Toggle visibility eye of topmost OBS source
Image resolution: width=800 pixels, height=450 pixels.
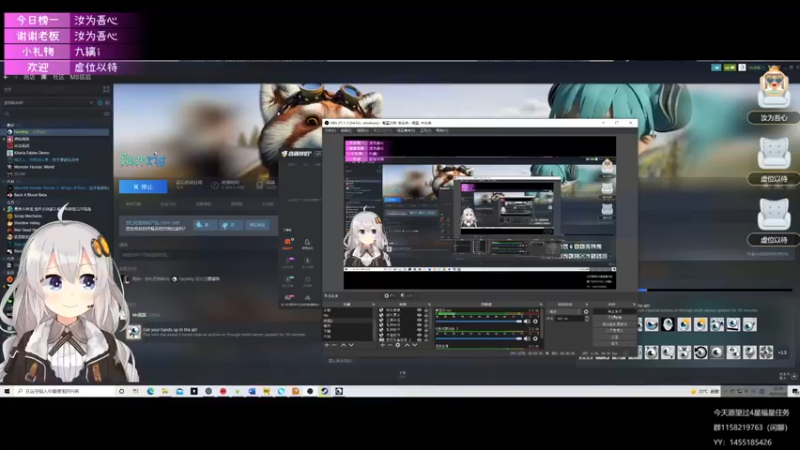pyautogui.click(x=419, y=310)
